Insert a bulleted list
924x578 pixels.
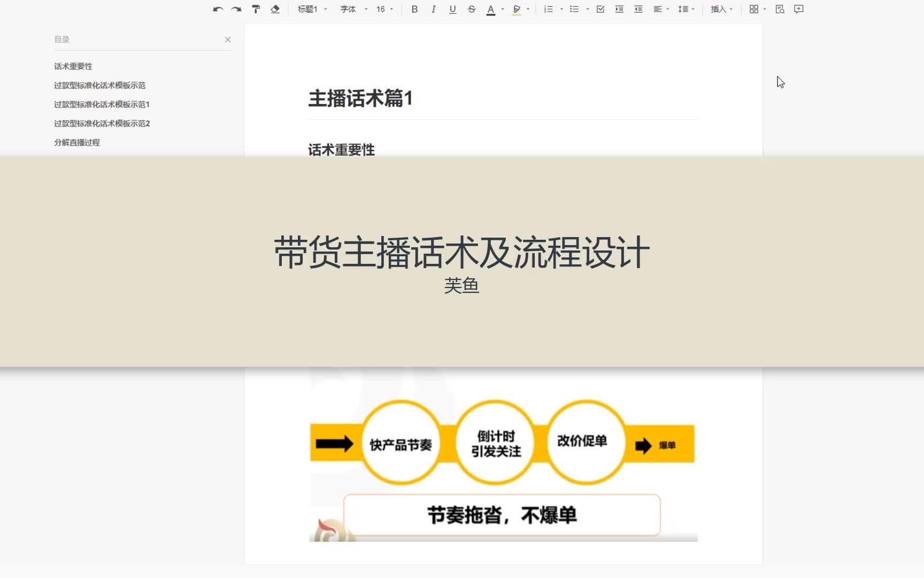coord(574,9)
